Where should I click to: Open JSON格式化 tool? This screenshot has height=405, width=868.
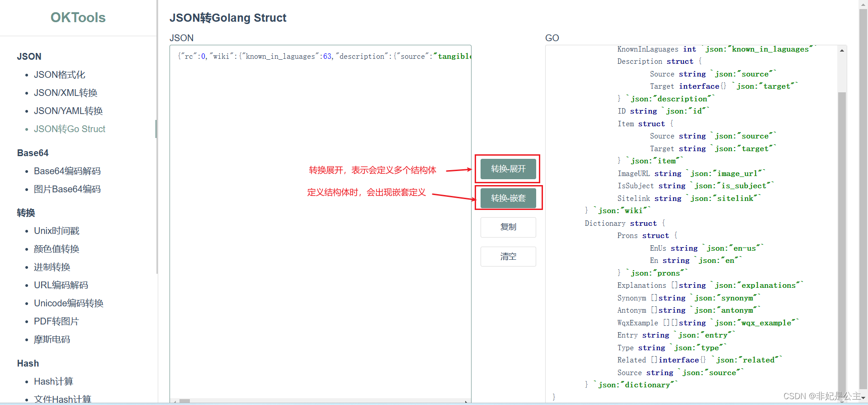click(59, 75)
